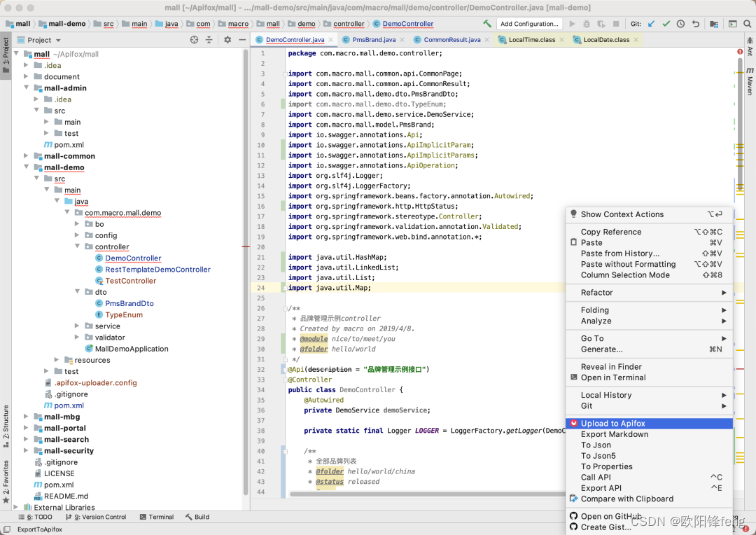Click the Search Everywhere magnifier icon
This screenshot has height=535, width=756.
click(748, 24)
